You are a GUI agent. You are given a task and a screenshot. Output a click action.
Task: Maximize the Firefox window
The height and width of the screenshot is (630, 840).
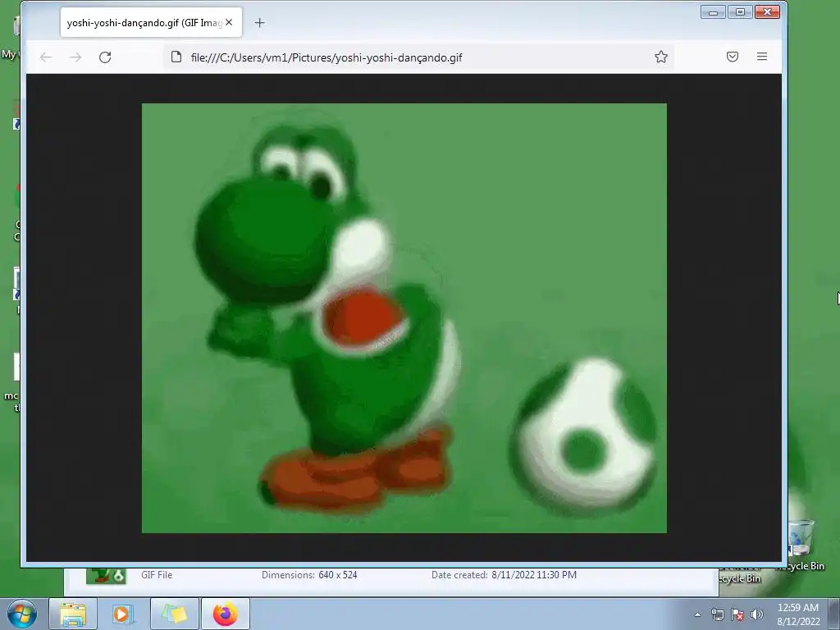pyautogui.click(x=740, y=11)
